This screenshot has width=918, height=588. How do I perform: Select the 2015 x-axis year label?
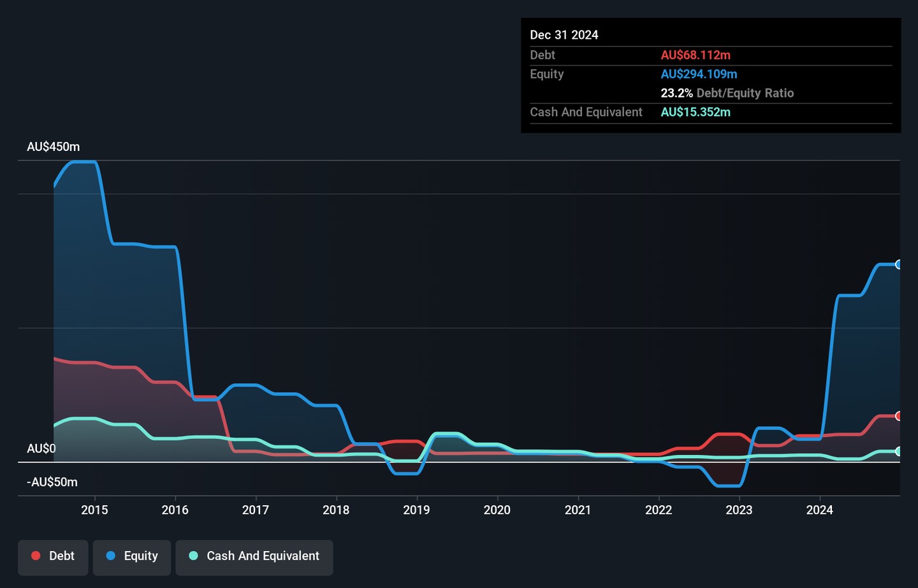(94, 510)
